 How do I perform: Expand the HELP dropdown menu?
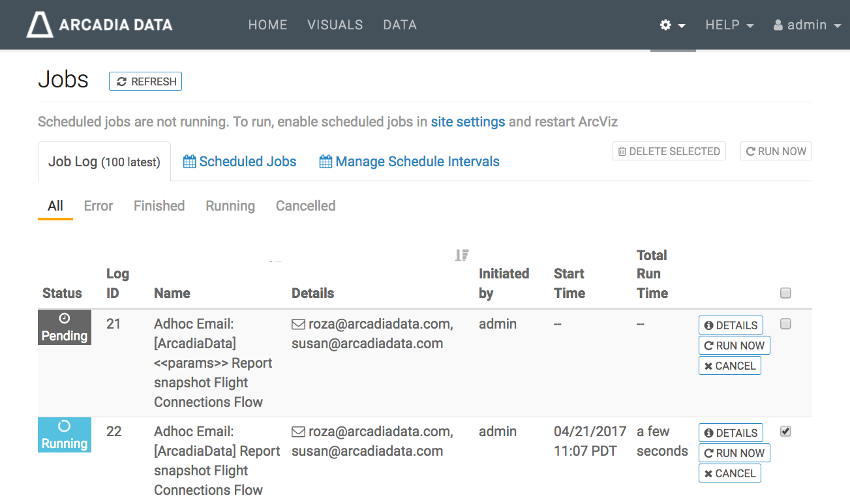(x=729, y=25)
